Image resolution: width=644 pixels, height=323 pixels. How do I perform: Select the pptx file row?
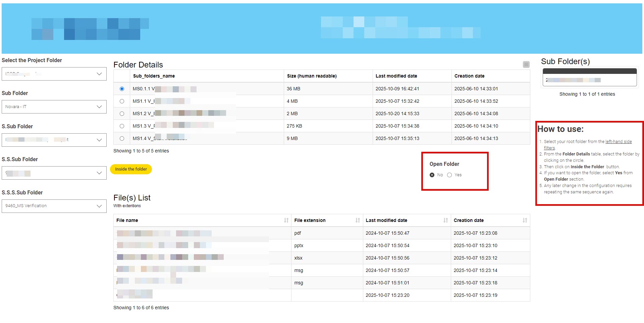299,245
